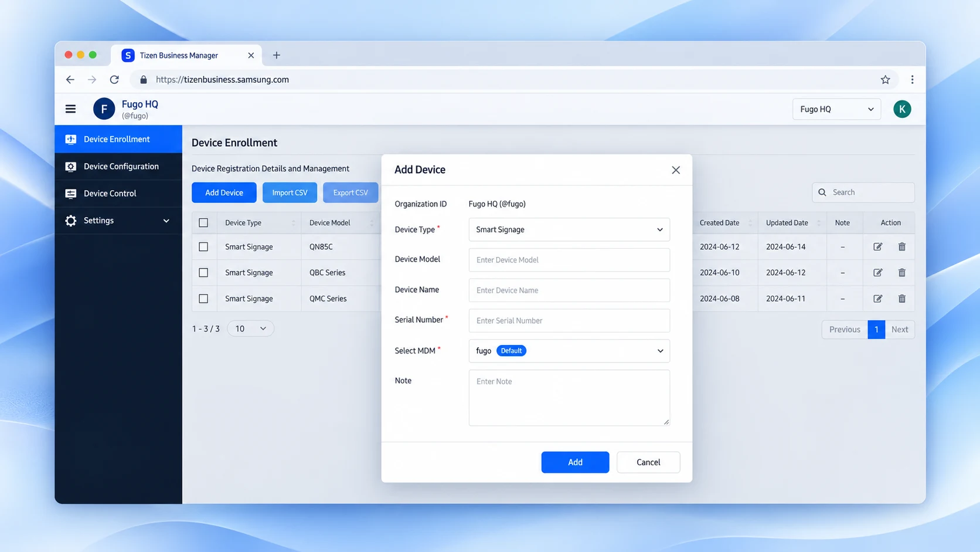The width and height of the screenshot is (980, 552).
Task: Open the Device Type dropdown
Action: 569,229
